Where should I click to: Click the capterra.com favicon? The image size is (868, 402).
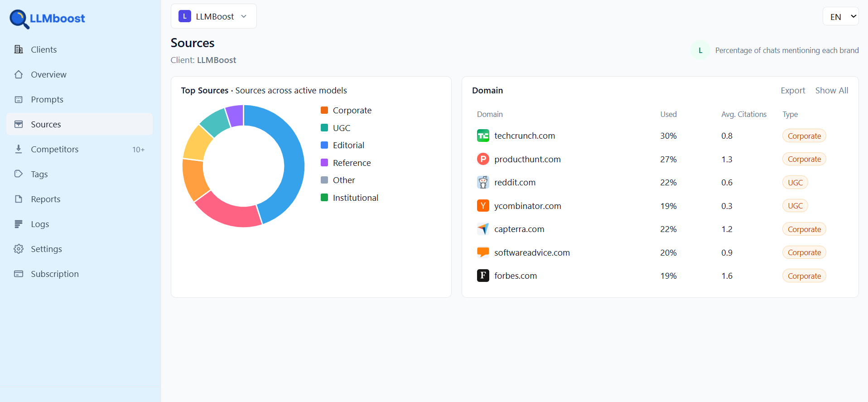coord(483,229)
